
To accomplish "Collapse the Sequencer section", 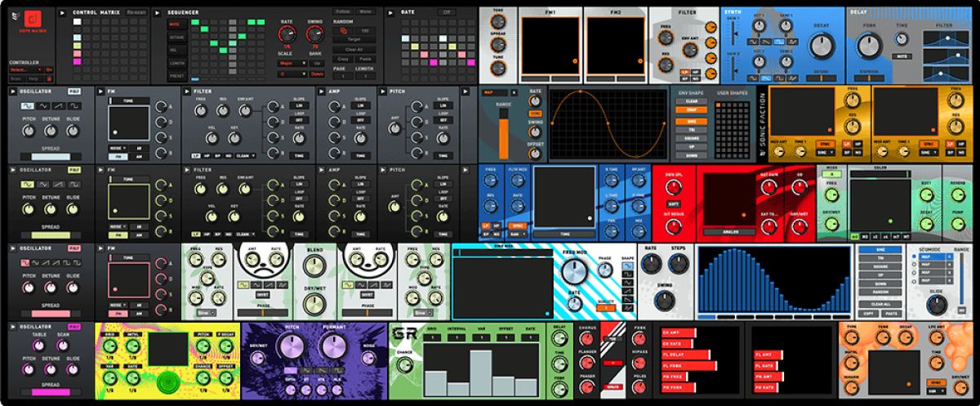I will tap(157, 13).
